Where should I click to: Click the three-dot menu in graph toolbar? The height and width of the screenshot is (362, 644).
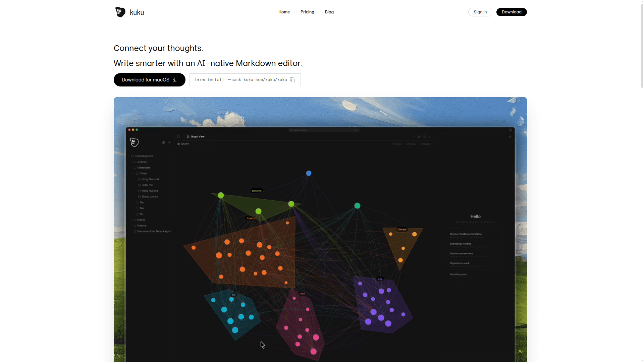[x=430, y=137]
